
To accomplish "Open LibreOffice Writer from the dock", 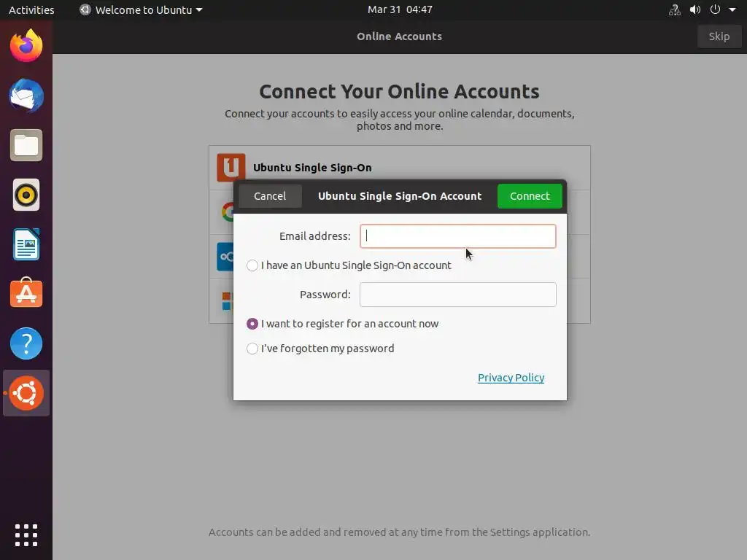I will pos(26,244).
